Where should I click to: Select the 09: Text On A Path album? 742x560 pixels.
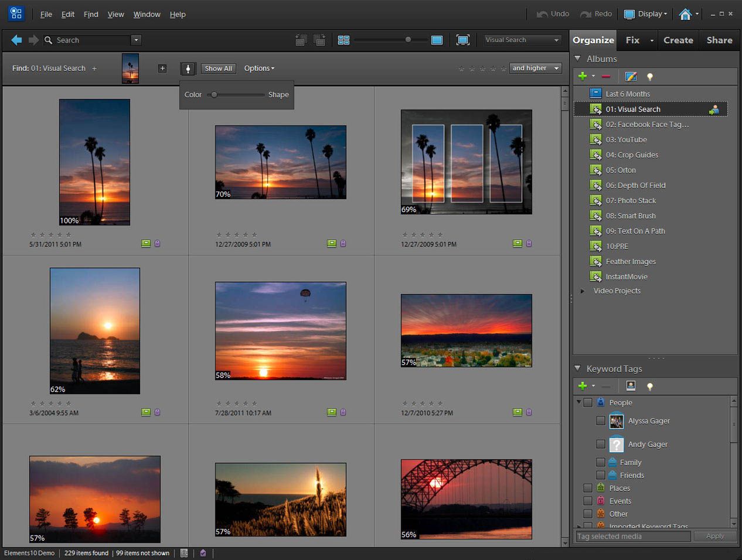pos(635,231)
